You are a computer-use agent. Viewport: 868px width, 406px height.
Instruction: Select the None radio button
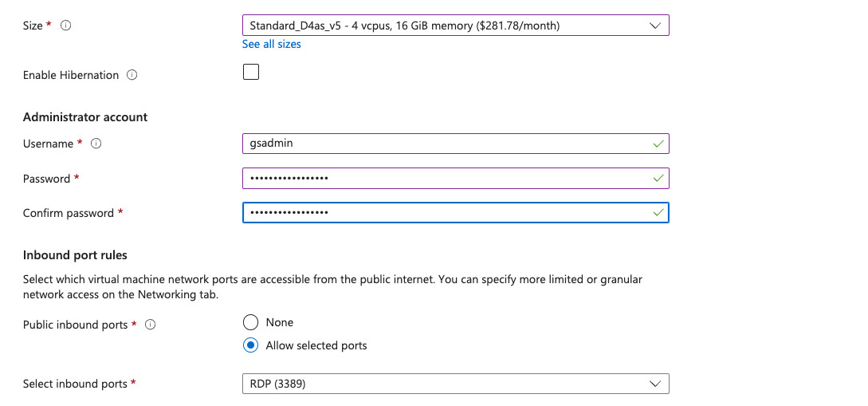(251, 322)
